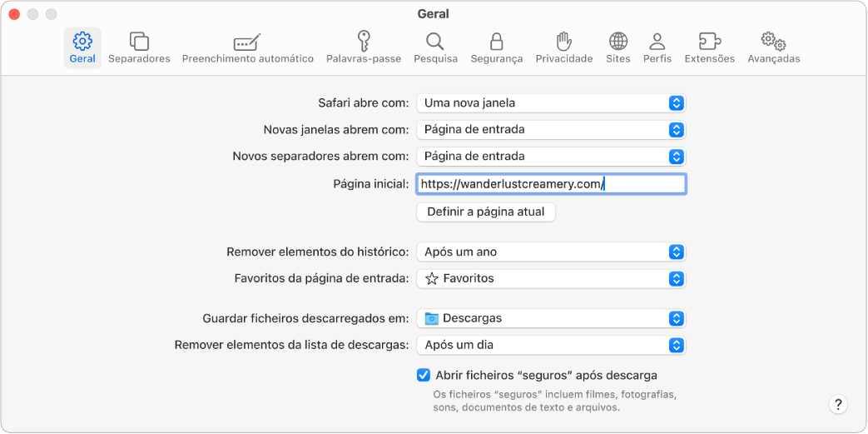Choose download folder via Descargas dropdown
Screen dimensions: 868x434
[x=551, y=318]
